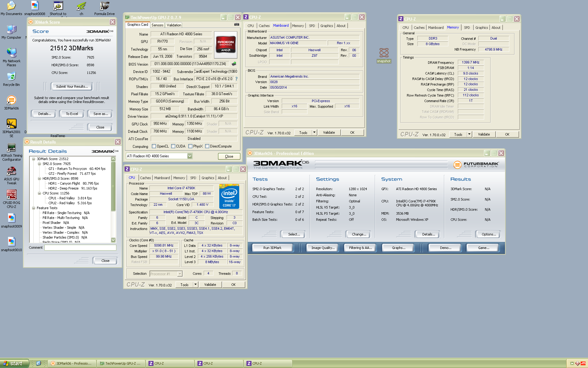588x368 pixels.
Task: Open snaphsot0009 desktop file
Action: coord(11,221)
